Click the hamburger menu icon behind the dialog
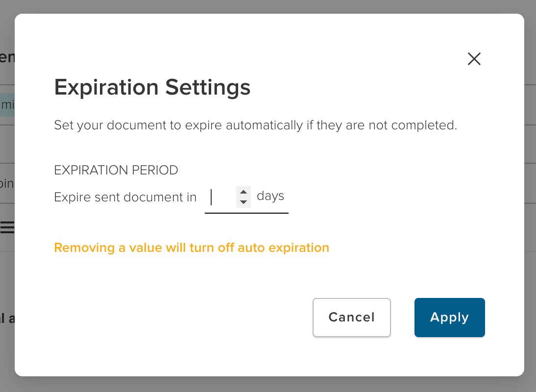 (7, 227)
